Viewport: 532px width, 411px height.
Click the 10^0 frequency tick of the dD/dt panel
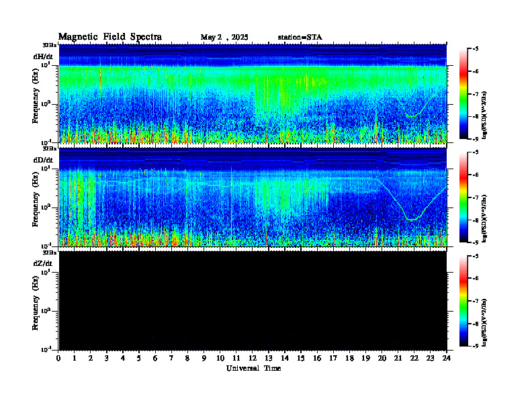click(46, 207)
